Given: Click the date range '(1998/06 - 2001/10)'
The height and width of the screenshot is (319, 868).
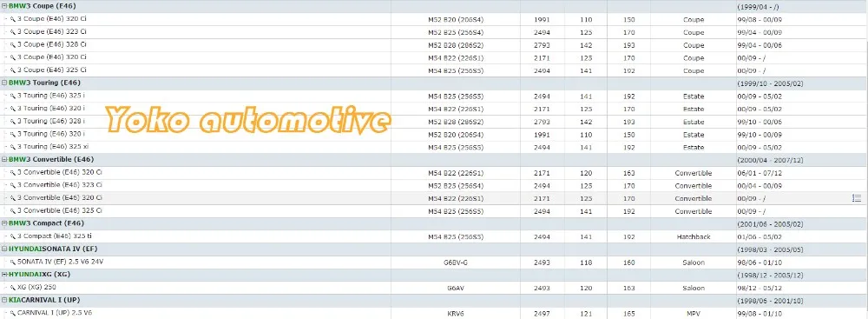Looking at the screenshot, I should pyautogui.click(x=770, y=301).
